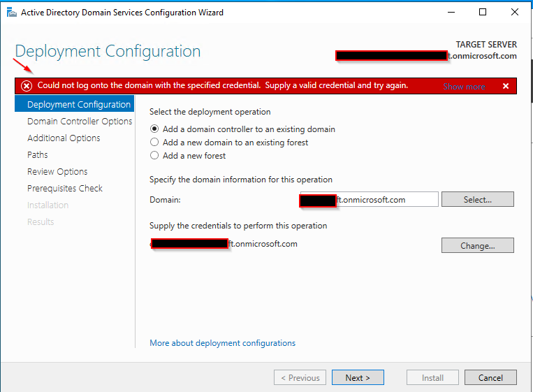Click into the Domain text field
533x392 pixels.
click(x=369, y=199)
